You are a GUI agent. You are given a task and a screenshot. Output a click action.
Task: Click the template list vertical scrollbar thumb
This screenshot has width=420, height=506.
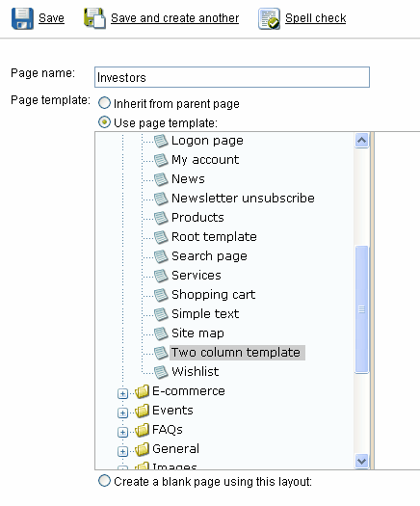point(361,309)
